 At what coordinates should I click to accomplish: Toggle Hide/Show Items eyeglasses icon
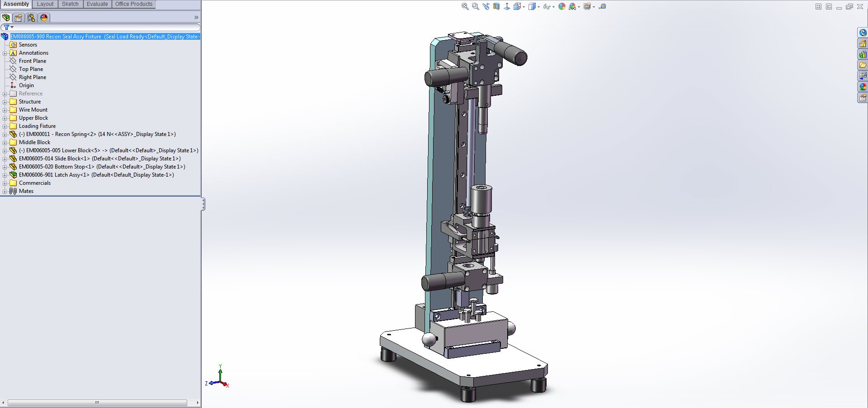pyautogui.click(x=547, y=6)
